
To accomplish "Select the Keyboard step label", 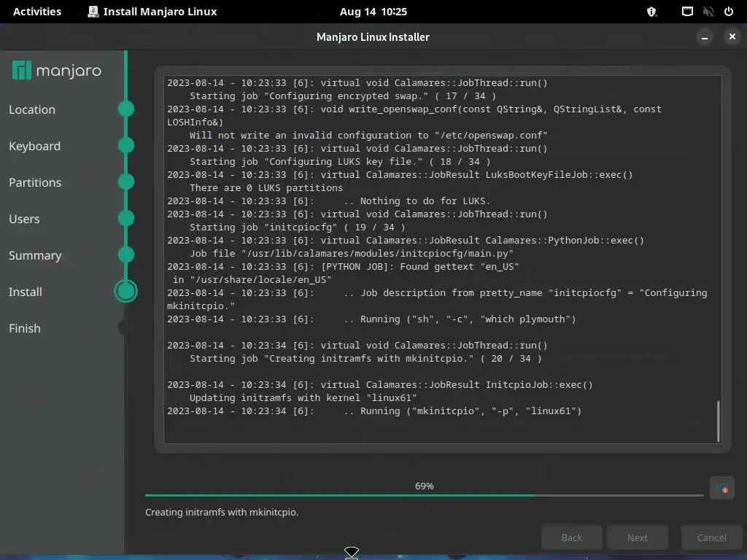I will pyautogui.click(x=34, y=146).
